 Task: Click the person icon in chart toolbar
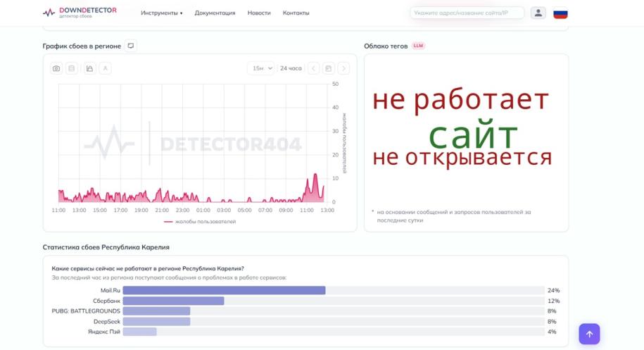(105, 68)
